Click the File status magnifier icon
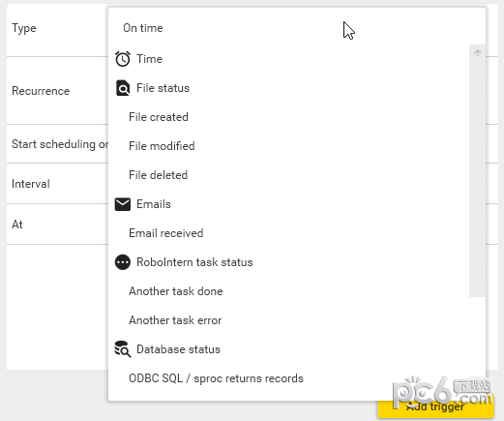 (123, 88)
